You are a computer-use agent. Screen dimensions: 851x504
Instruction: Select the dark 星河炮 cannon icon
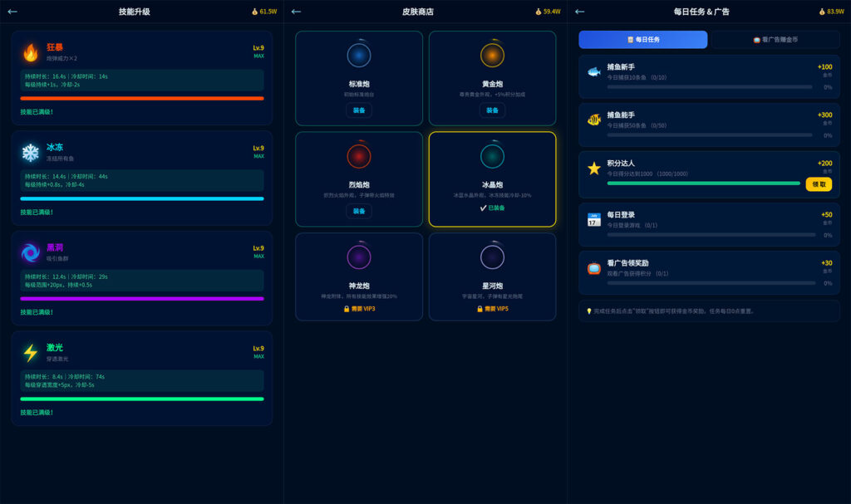[492, 257]
